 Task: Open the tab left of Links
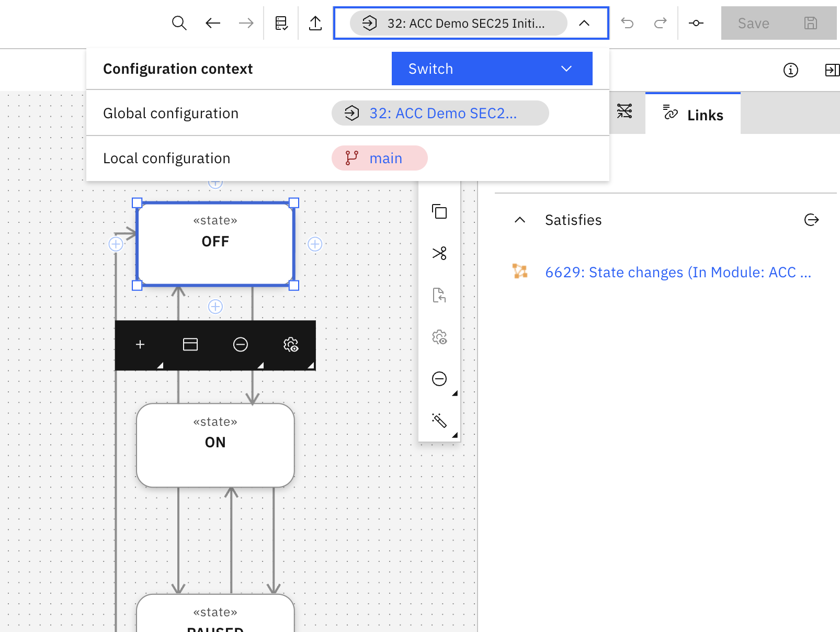pos(625,111)
